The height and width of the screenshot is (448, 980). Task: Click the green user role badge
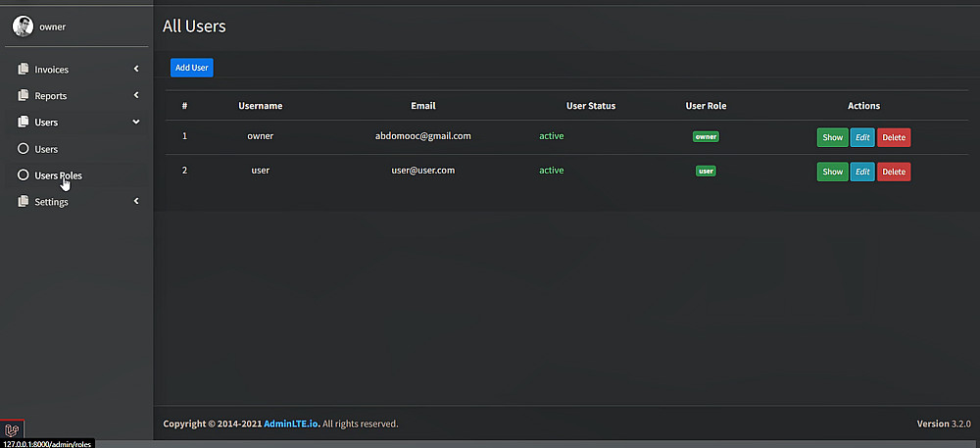tap(706, 171)
